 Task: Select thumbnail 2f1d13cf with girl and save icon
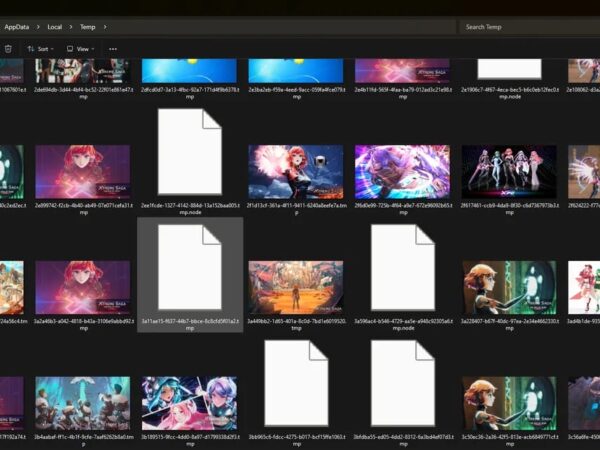click(296, 171)
